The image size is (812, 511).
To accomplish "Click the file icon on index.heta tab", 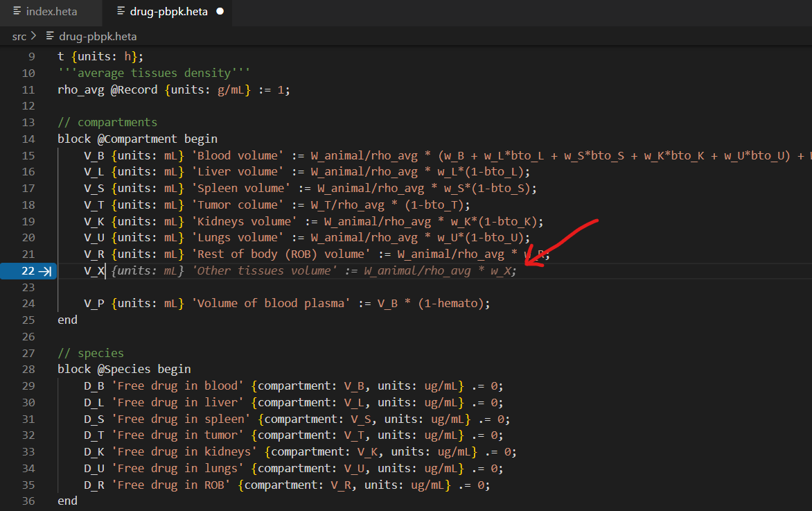I will (17, 12).
